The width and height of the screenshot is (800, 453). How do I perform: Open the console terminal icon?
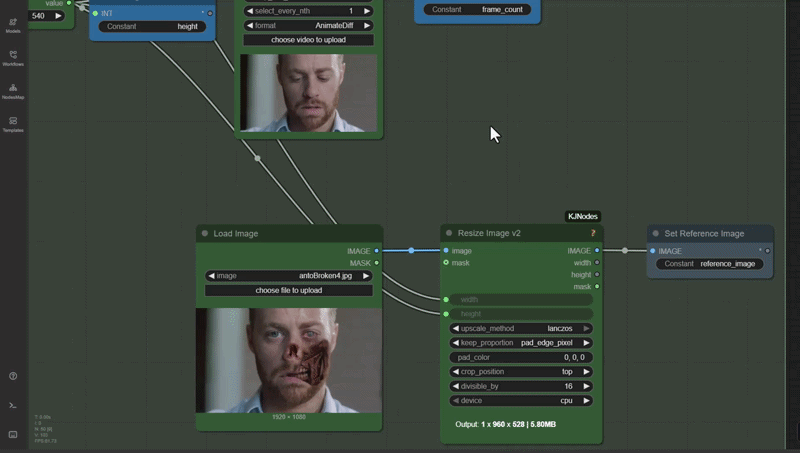[x=13, y=405]
